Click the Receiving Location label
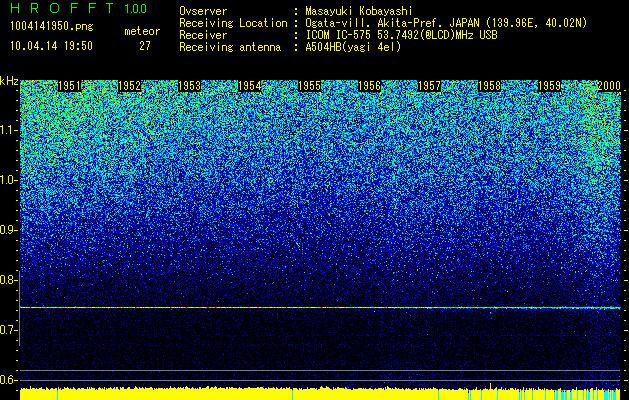 [x=233, y=23]
